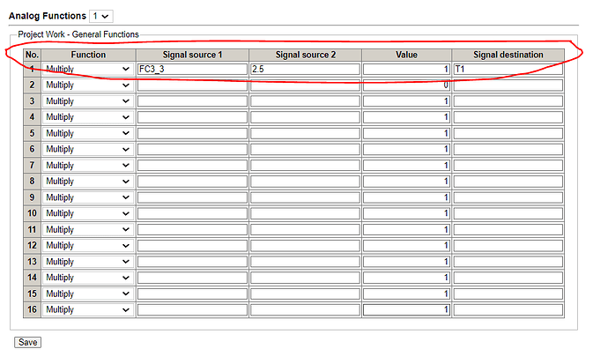Click the Signal source 1 column header
Image resolution: width=608 pixels, height=364 pixels.
pyautogui.click(x=192, y=55)
